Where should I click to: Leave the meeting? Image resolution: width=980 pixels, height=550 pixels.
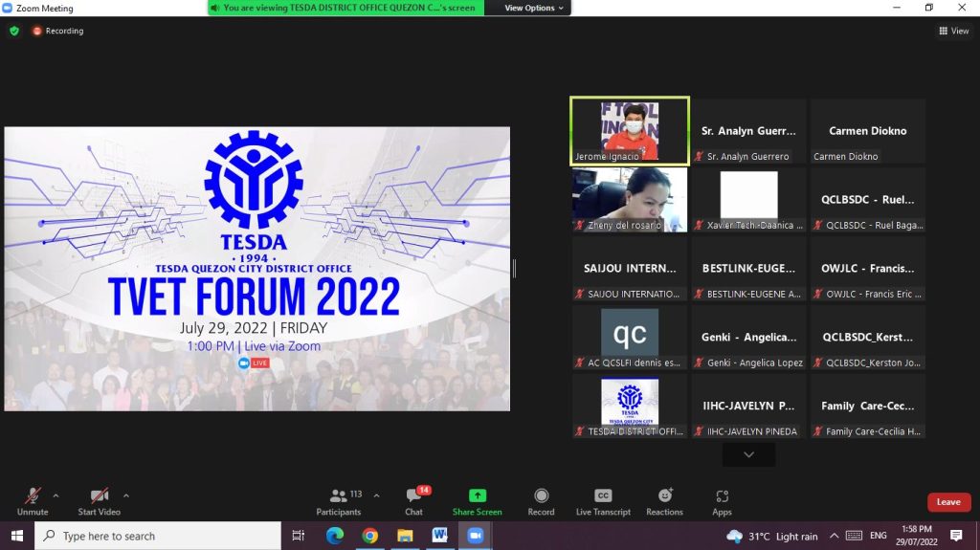pyautogui.click(x=948, y=502)
